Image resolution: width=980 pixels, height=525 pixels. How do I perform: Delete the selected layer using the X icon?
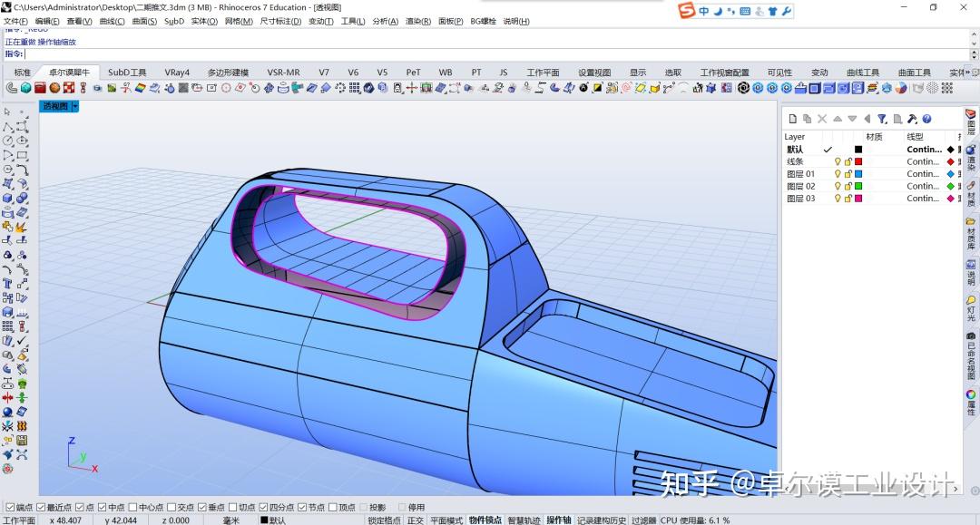click(822, 119)
